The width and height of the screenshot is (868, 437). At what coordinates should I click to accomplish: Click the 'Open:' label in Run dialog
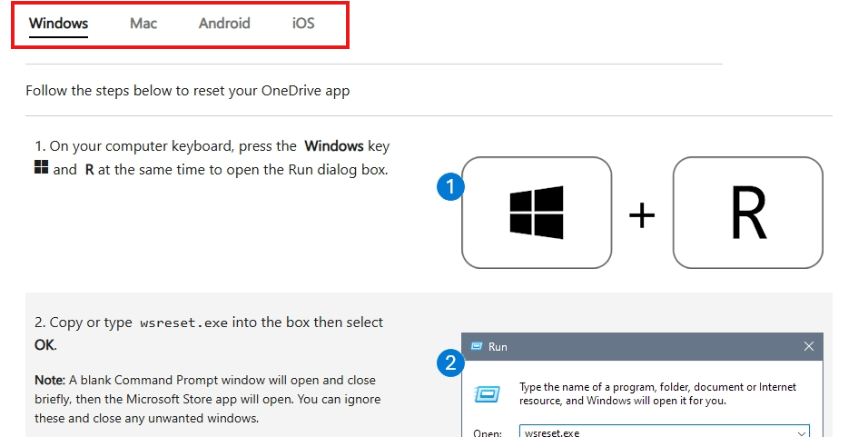[488, 432]
